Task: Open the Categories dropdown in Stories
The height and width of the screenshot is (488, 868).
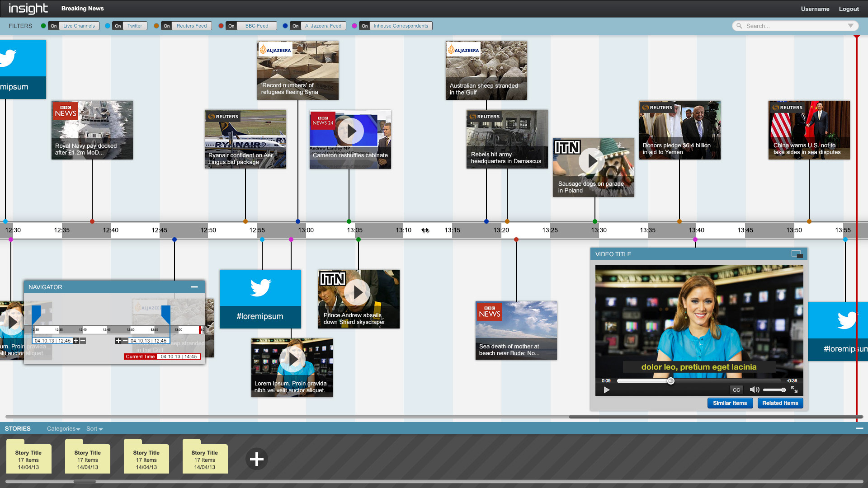Action: coord(63,428)
